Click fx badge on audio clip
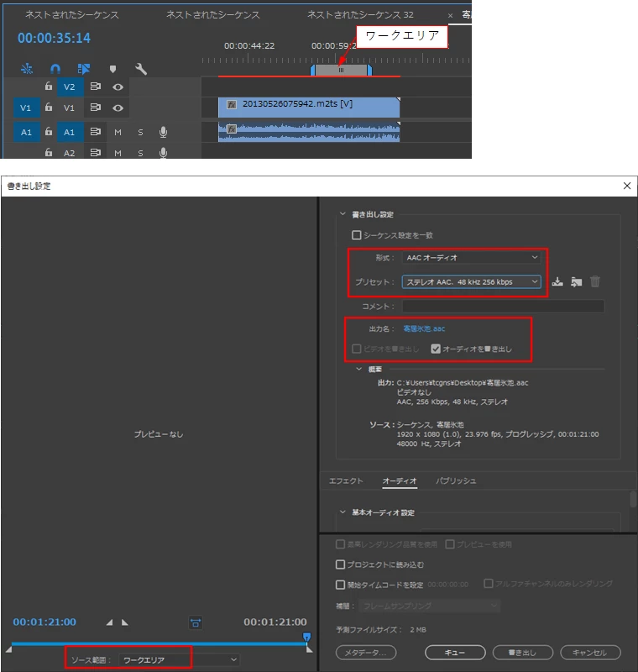Image resolution: width=638 pixels, height=672 pixels. [x=232, y=129]
